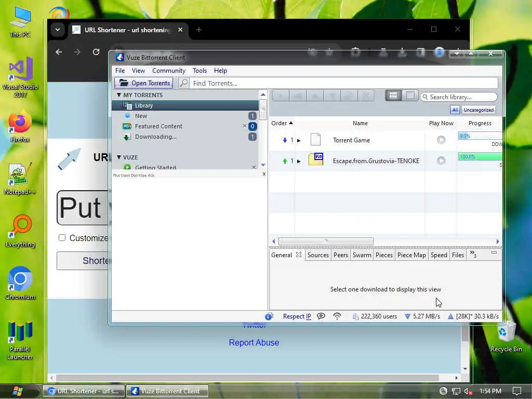Screen dimensions: 532x399
Task: Switch to the Pieces tab
Action: (384, 255)
